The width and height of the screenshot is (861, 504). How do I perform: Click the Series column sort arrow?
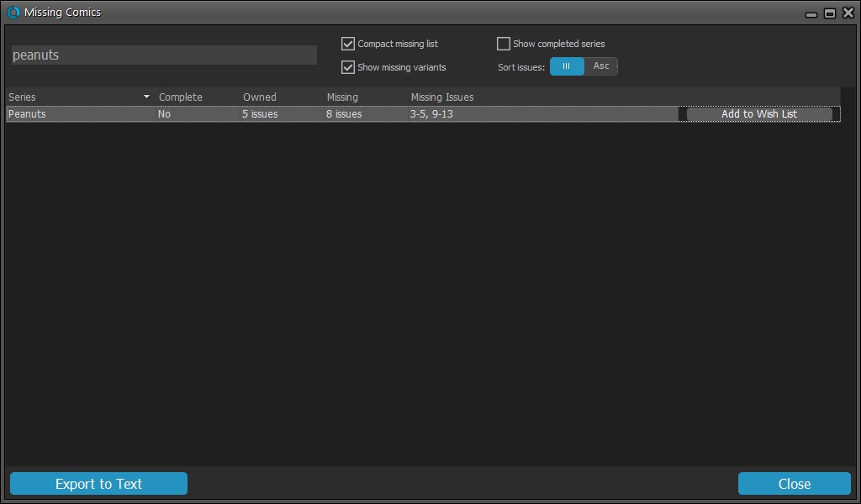click(146, 97)
